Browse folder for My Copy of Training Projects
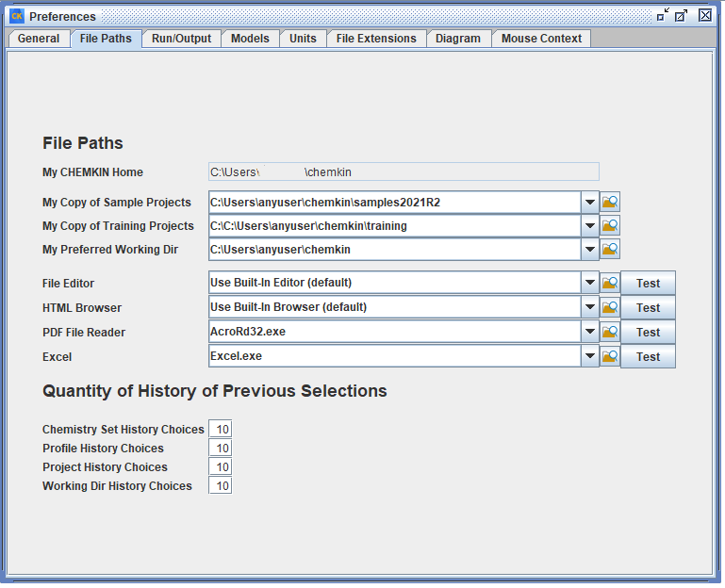Viewport: 725px width, 588px height. (610, 226)
